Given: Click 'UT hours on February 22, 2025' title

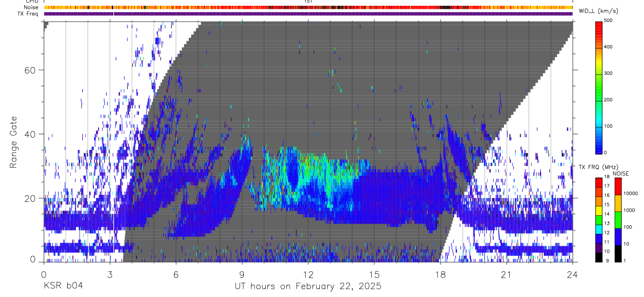Looking at the screenshot, I should point(308,287).
